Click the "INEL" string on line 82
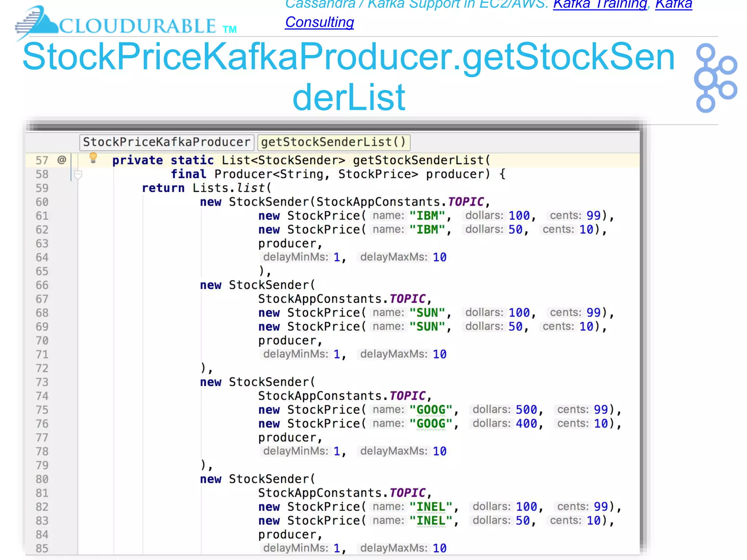This screenshot has height=560, width=747. click(431, 507)
